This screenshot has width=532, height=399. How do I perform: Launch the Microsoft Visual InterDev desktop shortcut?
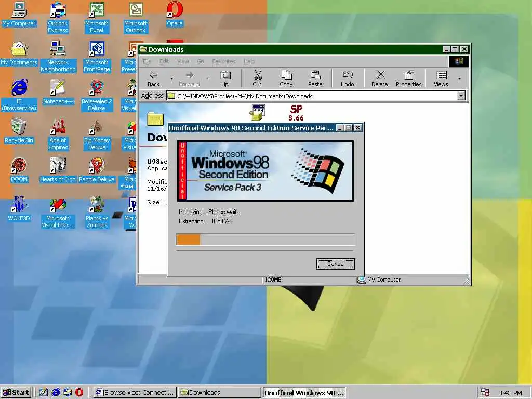pyautogui.click(x=58, y=212)
